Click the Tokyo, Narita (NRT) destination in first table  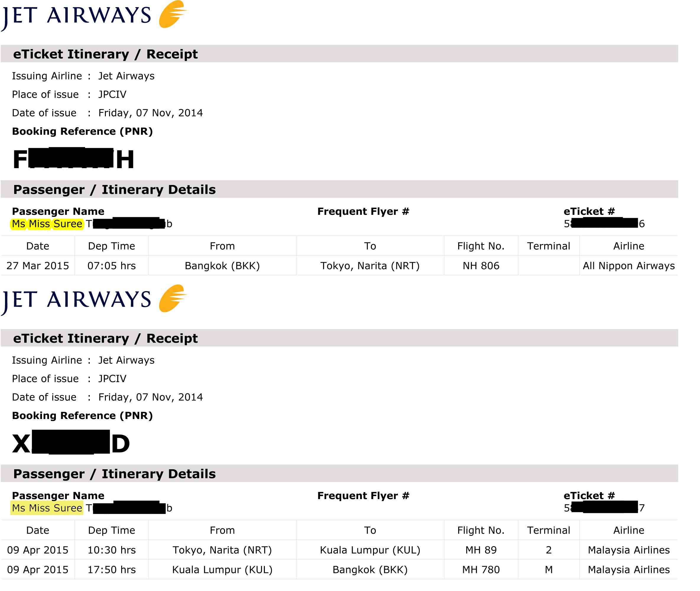point(370,266)
